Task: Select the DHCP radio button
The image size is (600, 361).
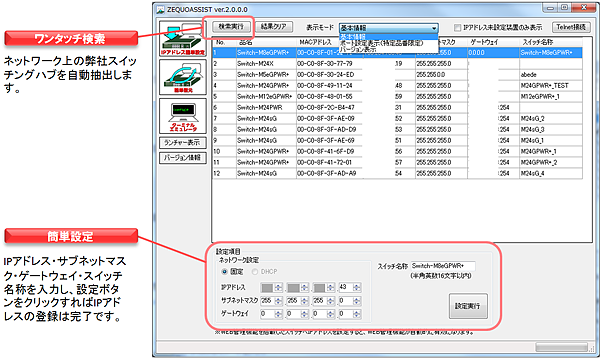Action: 255,271
